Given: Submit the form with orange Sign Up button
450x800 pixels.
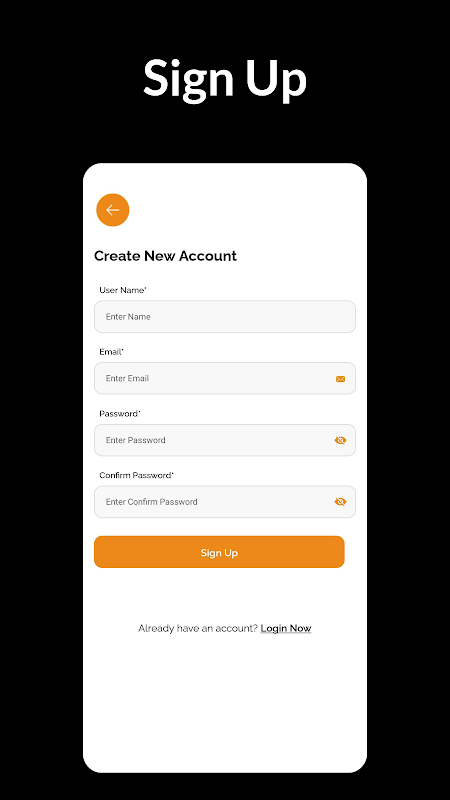Looking at the screenshot, I should pyautogui.click(x=219, y=552).
